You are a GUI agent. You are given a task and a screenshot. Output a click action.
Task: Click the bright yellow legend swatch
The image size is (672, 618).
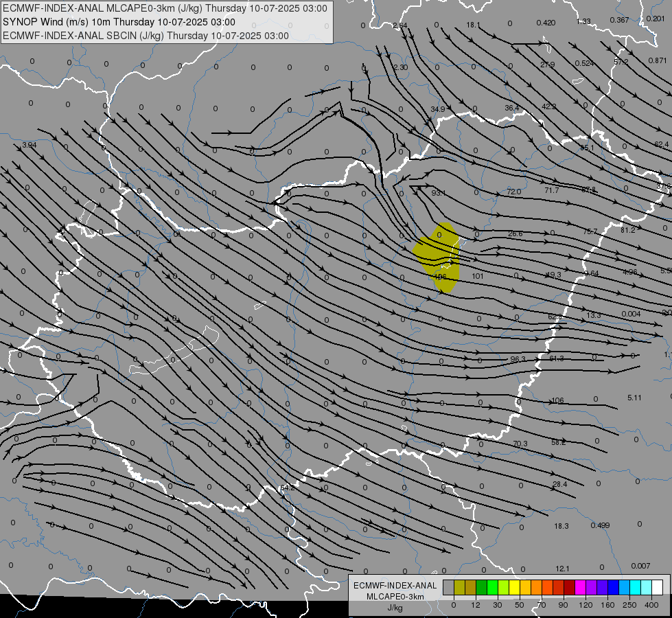tap(514, 587)
